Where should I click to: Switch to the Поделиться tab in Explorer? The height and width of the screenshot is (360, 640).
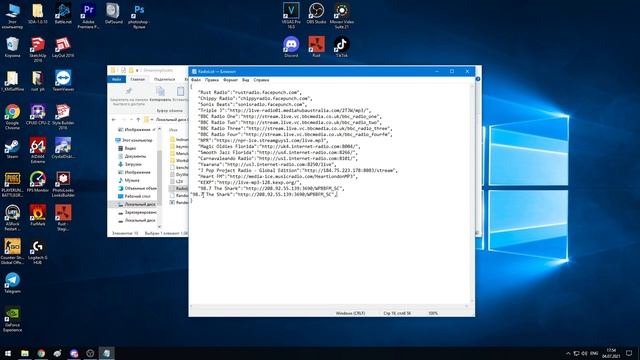[164, 79]
